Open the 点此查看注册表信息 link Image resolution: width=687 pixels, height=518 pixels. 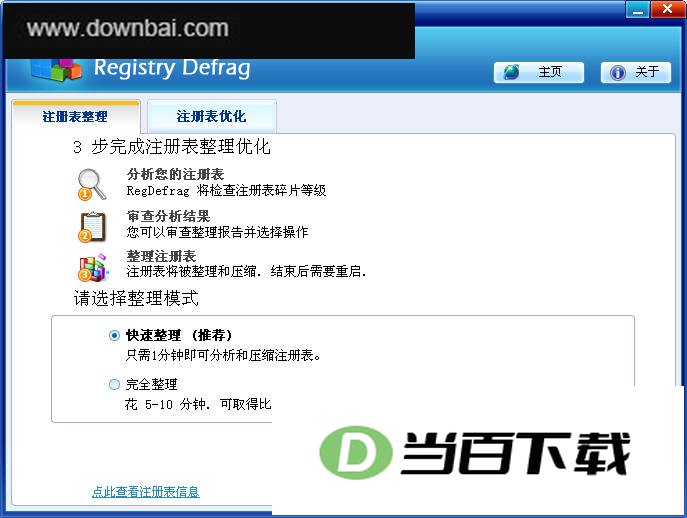145,492
